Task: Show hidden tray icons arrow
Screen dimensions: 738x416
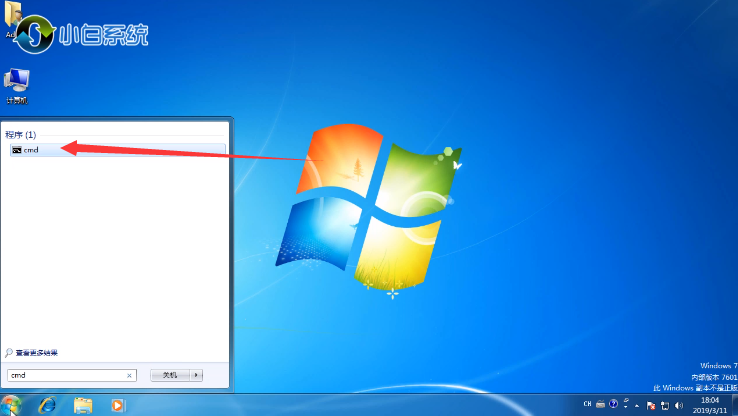Action: [636, 405]
